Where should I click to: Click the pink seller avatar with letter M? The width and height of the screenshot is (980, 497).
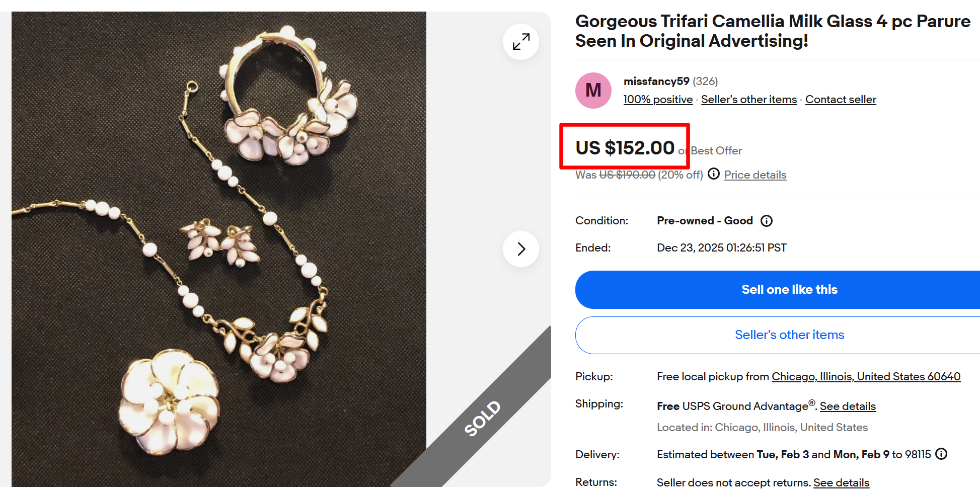pyautogui.click(x=593, y=91)
